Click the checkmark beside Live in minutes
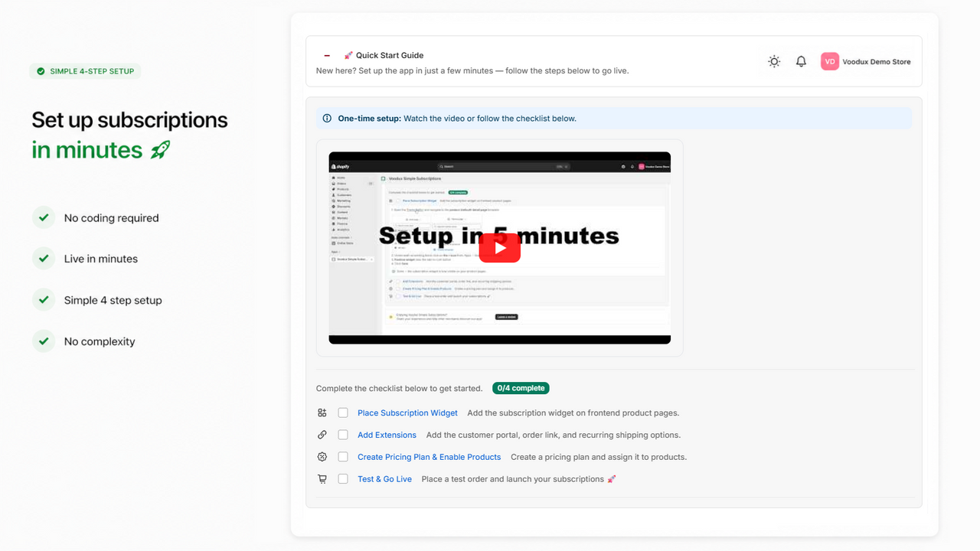Viewport: 980px width, 551px height. tap(44, 259)
